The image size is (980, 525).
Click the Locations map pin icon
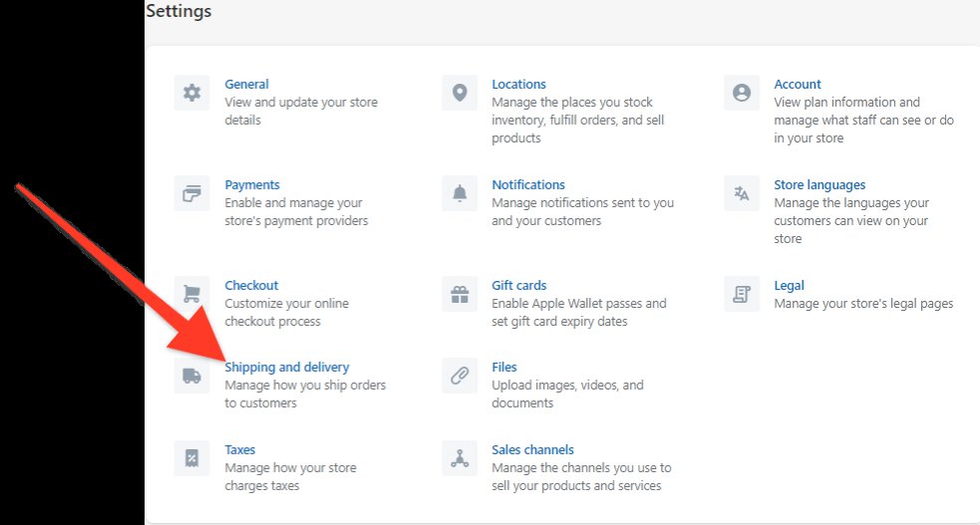460,93
